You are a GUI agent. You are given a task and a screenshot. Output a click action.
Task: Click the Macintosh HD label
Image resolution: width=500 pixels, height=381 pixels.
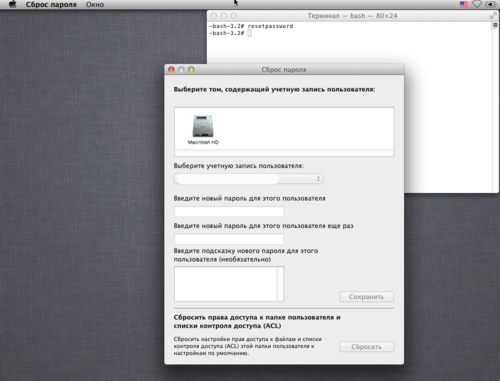pyautogui.click(x=203, y=142)
